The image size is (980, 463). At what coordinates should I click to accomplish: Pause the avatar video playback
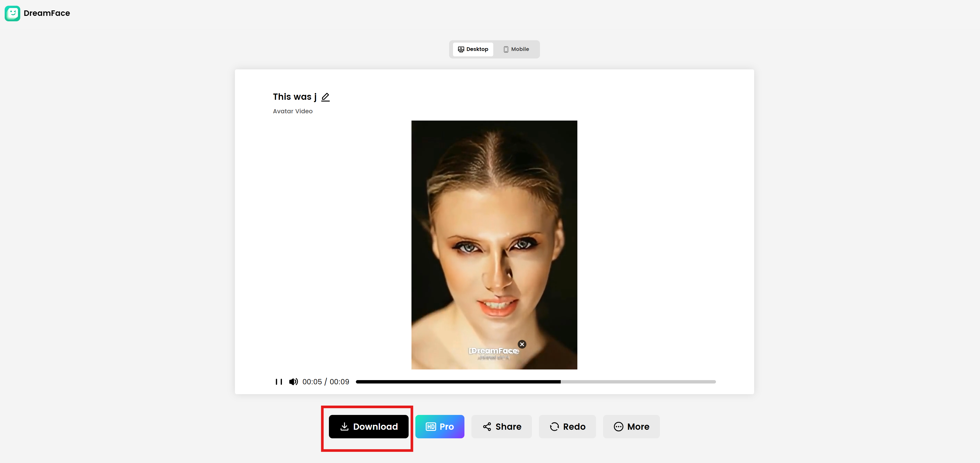tap(279, 381)
